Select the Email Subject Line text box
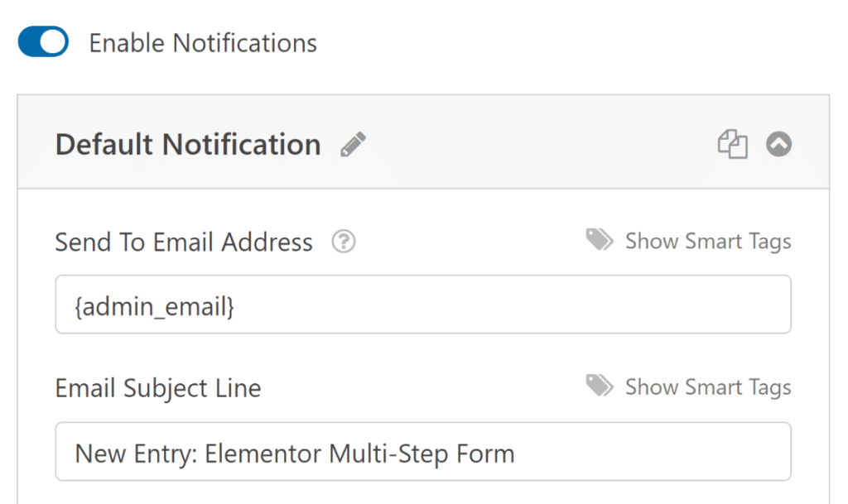Viewport: 848px width, 504px height. 423,451
